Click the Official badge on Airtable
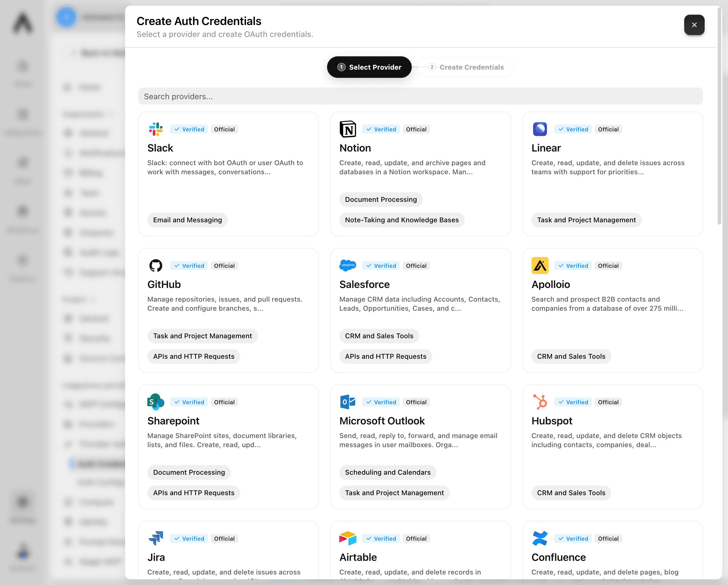The image size is (728, 585). (x=416, y=538)
